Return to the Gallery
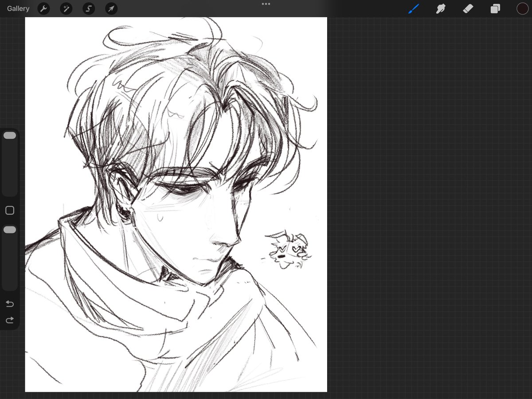532x399 pixels. pos(18,8)
